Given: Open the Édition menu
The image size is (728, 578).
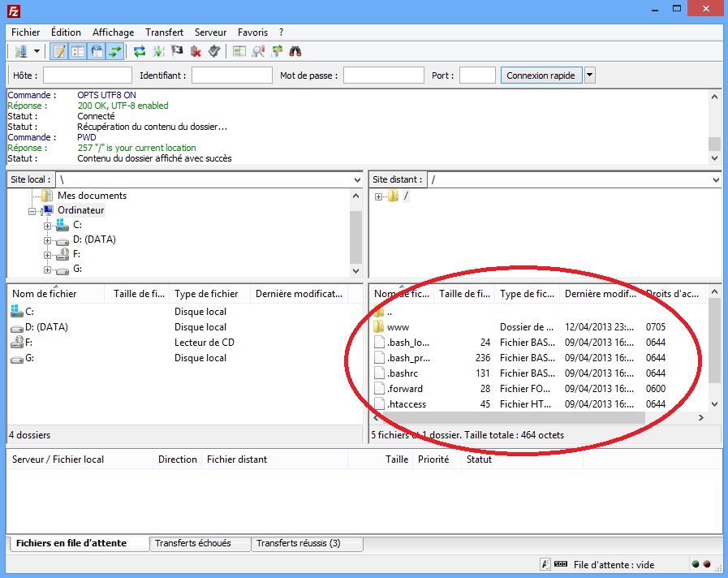Looking at the screenshot, I should 66,32.
